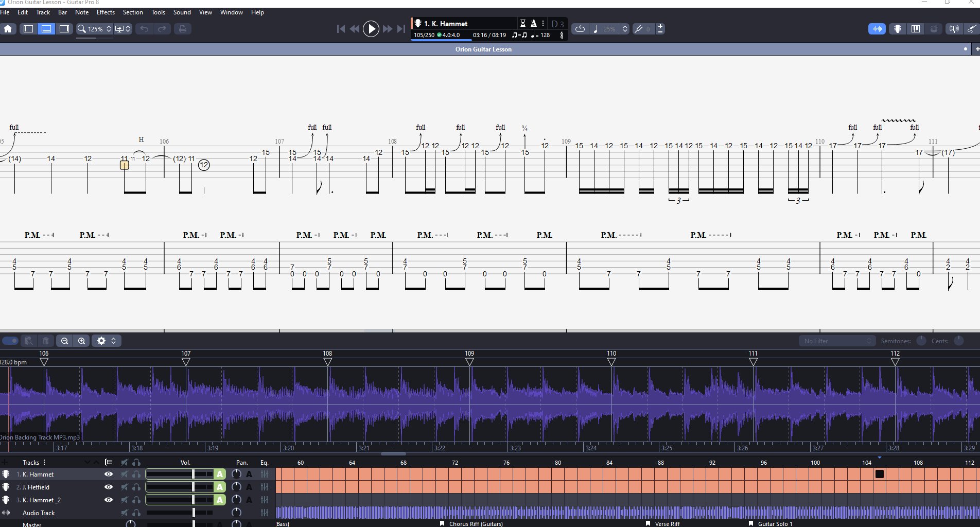Open the tuner icon in the top-right toolbar
The width and height of the screenshot is (980, 527).
pyautogui.click(x=954, y=29)
